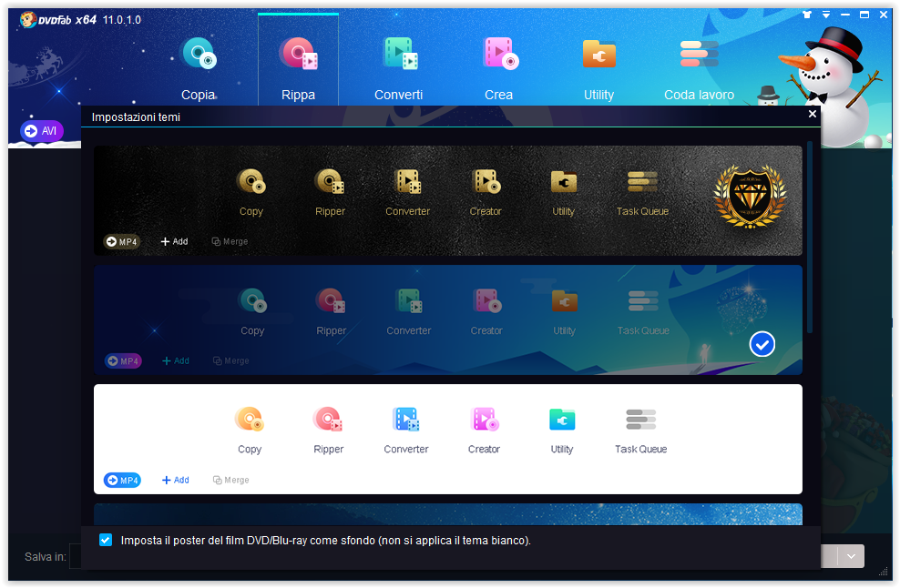
Task: Click MP4 badge in gold theme preview
Action: [122, 241]
